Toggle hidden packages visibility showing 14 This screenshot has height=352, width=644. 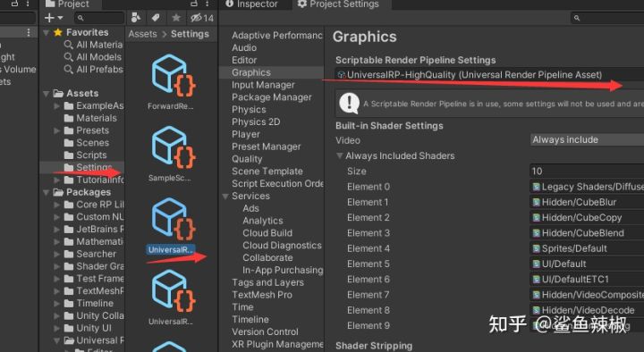pos(201,18)
